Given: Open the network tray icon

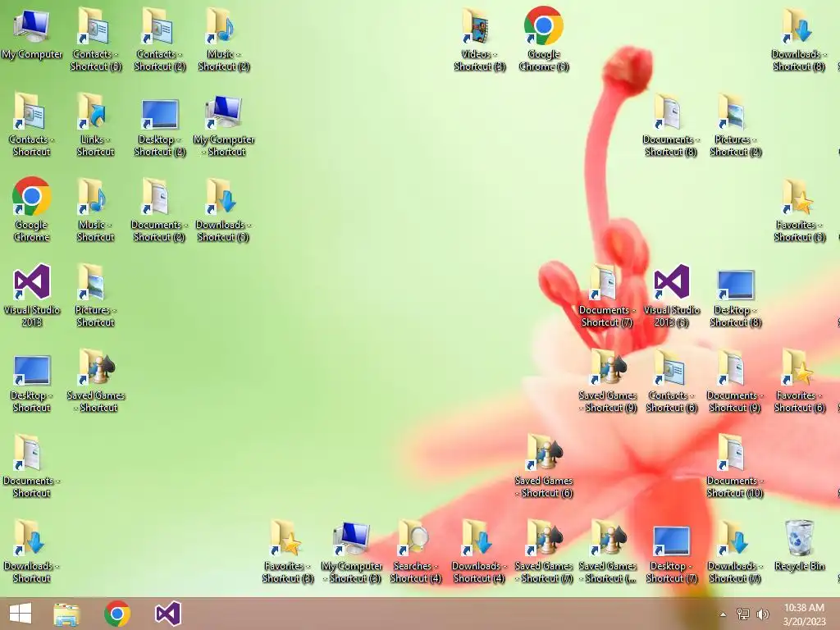Looking at the screenshot, I should (x=743, y=614).
